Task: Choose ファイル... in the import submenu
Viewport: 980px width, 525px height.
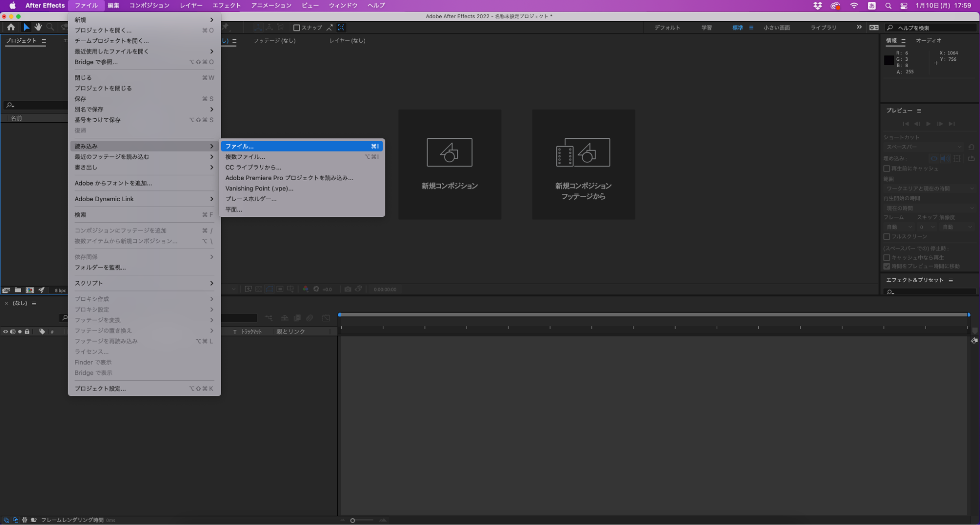Action: (302, 146)
